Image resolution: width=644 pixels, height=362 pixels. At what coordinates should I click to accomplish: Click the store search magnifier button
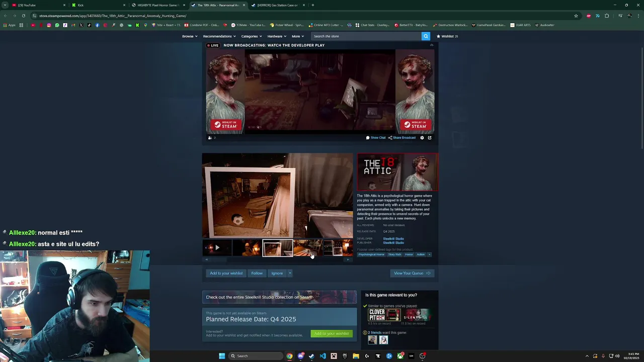[426, 36]
